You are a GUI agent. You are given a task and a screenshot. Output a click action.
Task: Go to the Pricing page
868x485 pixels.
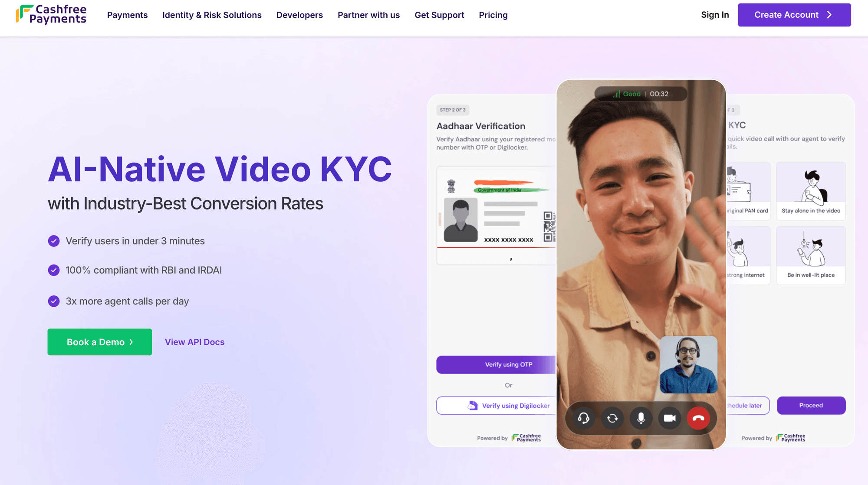(493, 15)
